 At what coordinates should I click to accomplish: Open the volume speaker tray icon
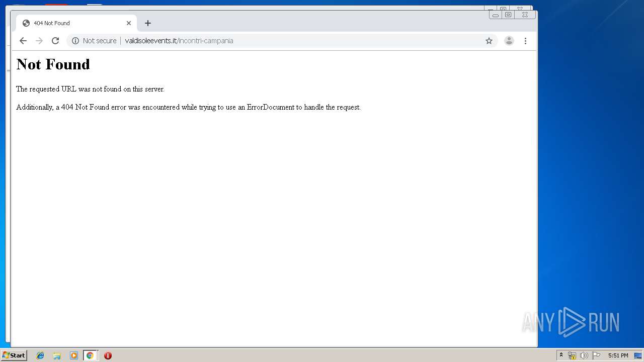(584, 355)
